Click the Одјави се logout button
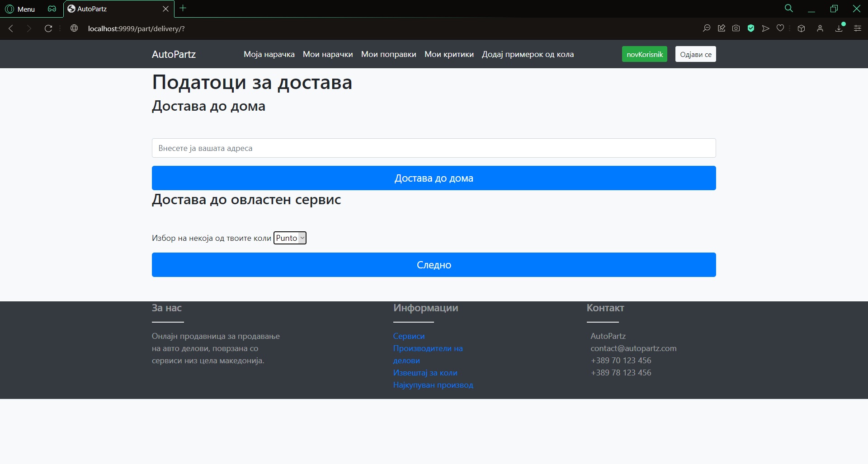This screenshot has height=464, width=868. tap(695, 54)
